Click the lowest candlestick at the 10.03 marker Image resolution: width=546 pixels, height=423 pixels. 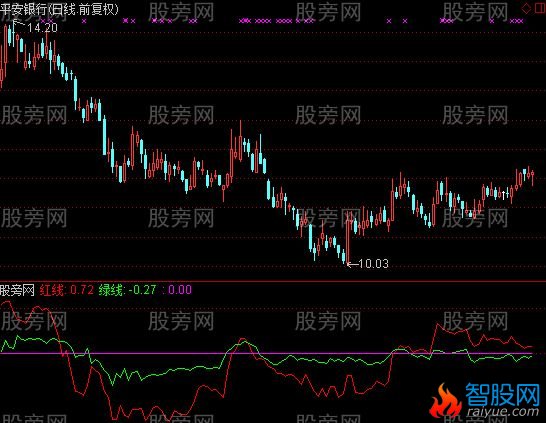(348, 237)
